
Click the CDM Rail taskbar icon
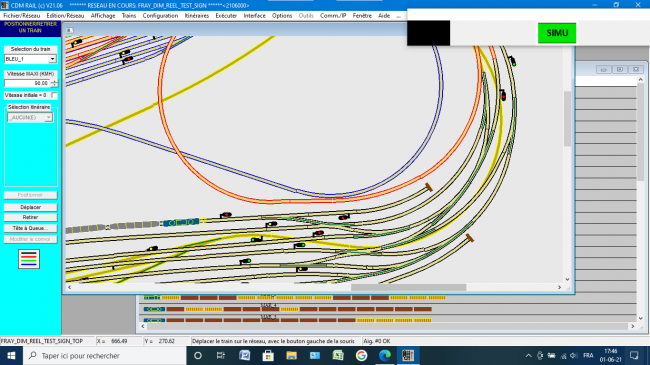408,355
